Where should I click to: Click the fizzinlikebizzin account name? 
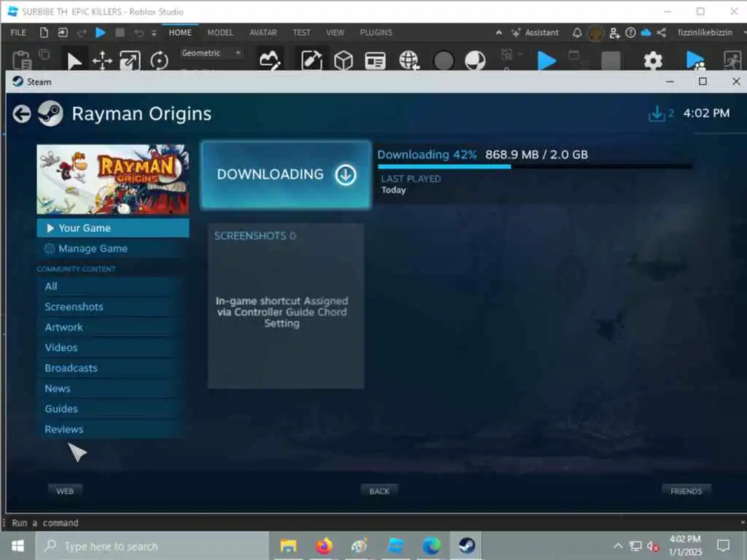[705, 32]
